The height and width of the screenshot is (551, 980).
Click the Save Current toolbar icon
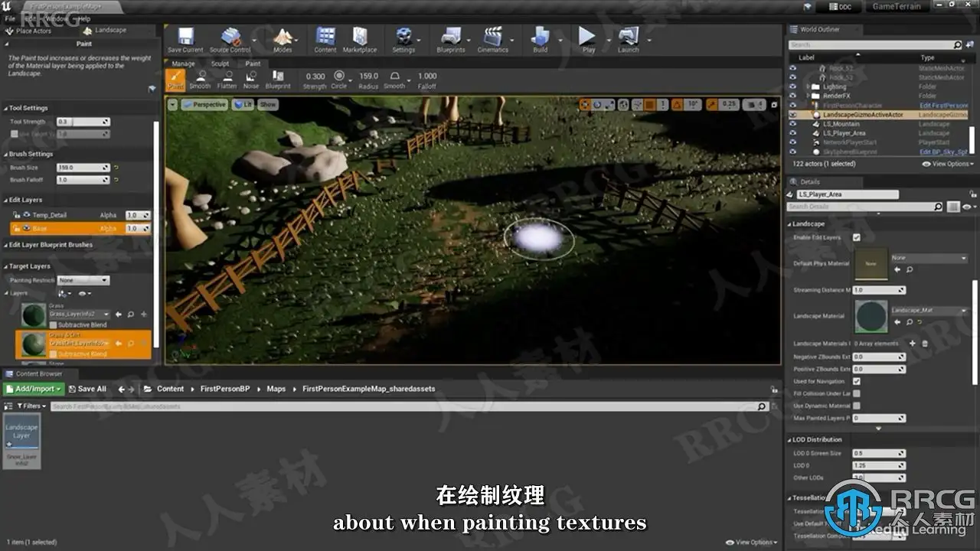point(185,40)
